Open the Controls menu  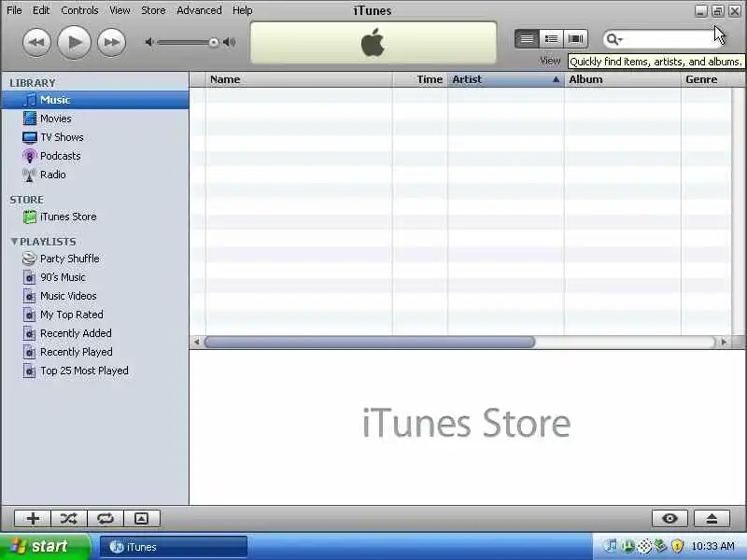pyautogui.click(x=79, y=10)
